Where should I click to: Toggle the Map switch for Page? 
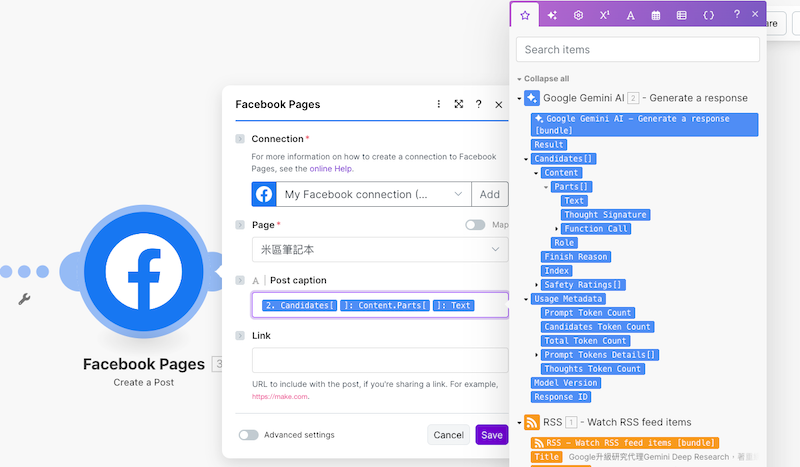[x=475, y=225]
